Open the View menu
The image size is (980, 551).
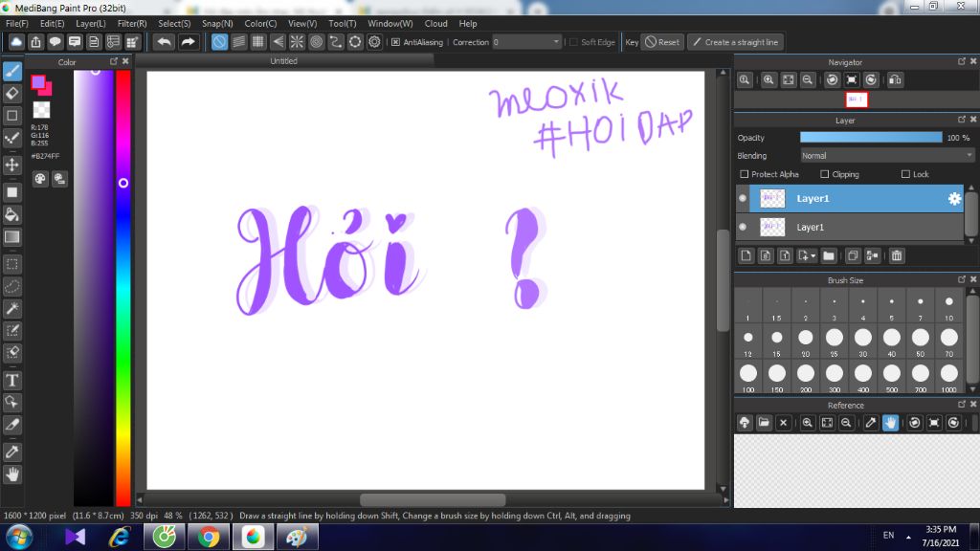(x=301, y=24)
